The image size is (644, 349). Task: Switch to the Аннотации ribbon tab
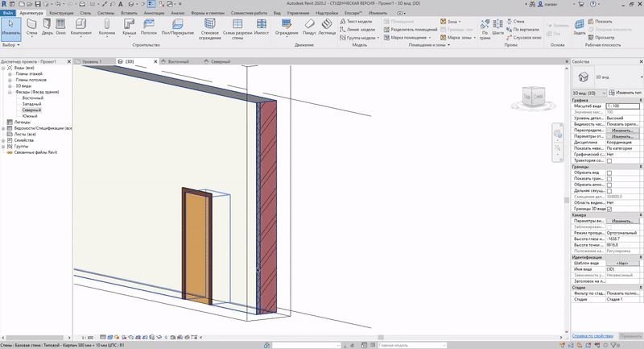pos(154,13)
